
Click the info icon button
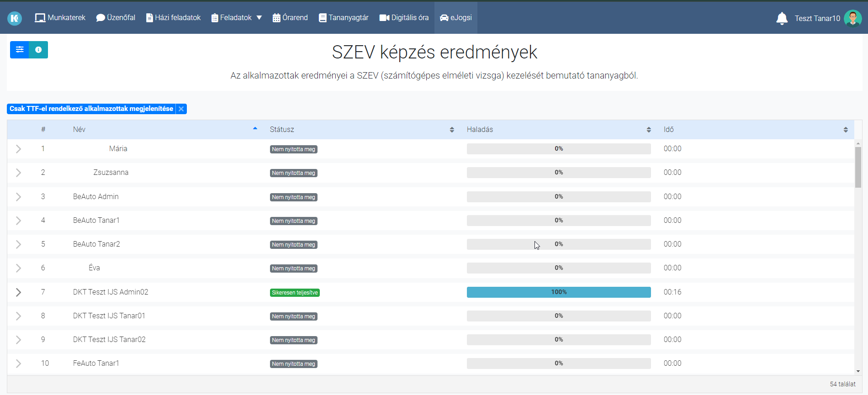point(38,50)
